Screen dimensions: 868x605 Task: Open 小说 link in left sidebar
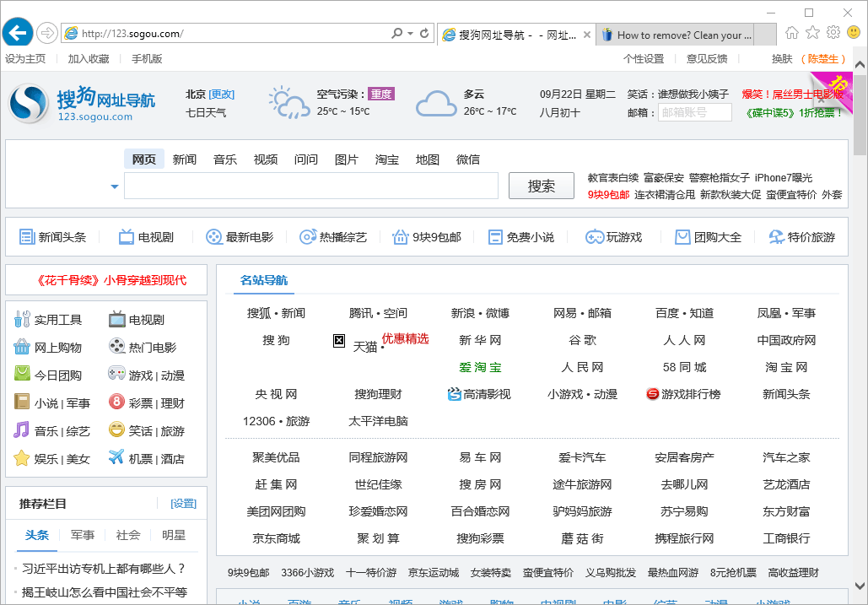tap(46, 403)
